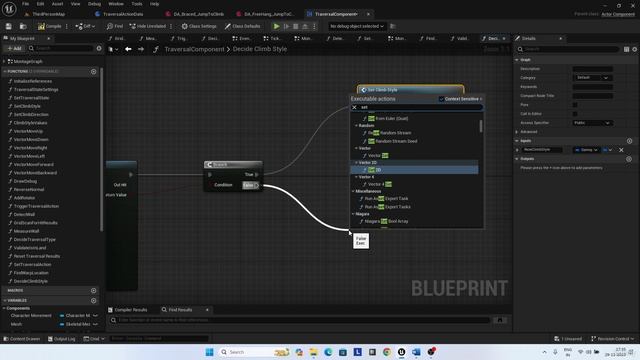Screen dimensions: 640x360
Task: Click the debug object picker icon
Action: click(x=393, y=26)
